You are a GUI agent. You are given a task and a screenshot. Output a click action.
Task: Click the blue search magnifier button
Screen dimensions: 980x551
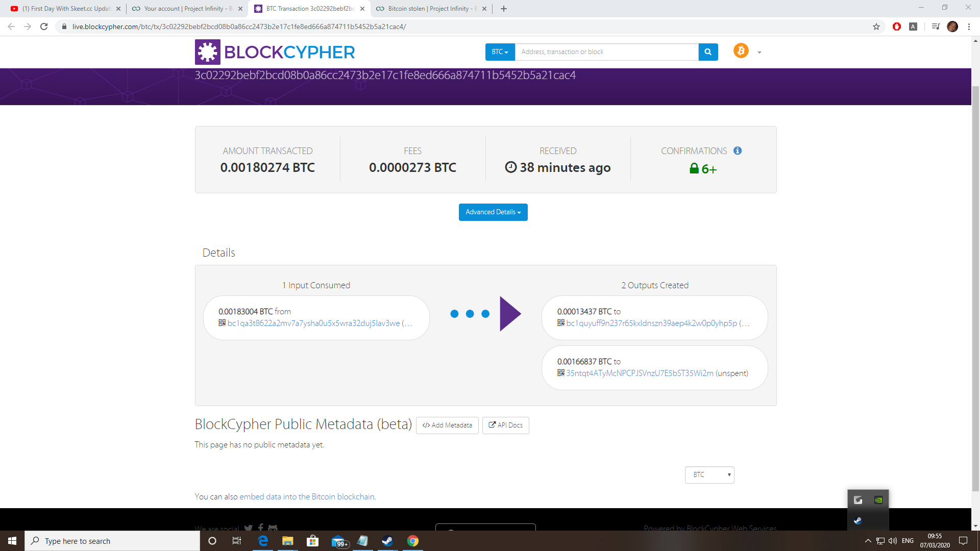pyautogui.click(x=708, y=52)
